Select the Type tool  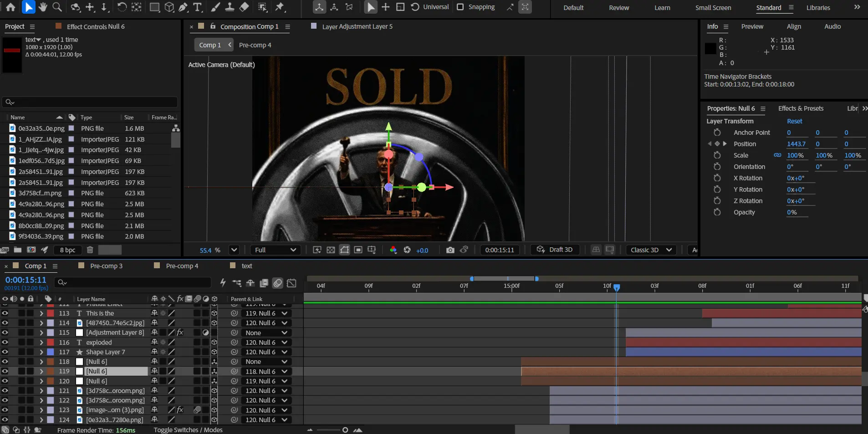[198, 7]
